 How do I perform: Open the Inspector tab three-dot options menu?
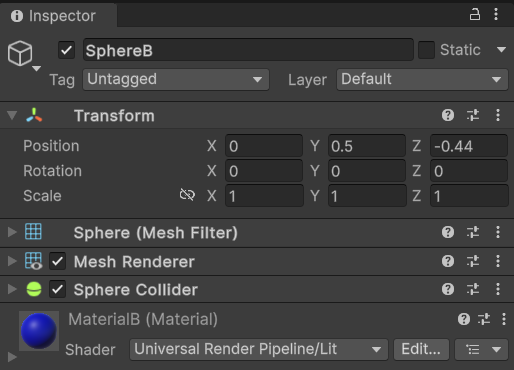496,14
